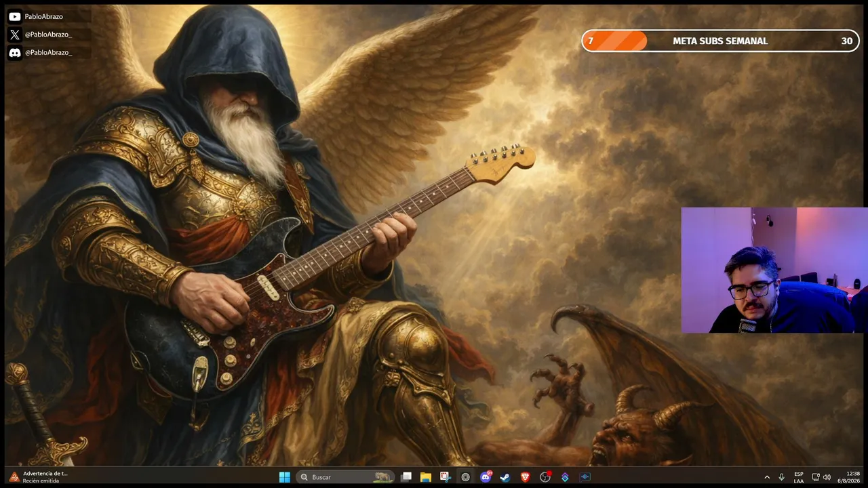Screen dimensions: 868x488
Task: Open Discord from the taskbar
Action: 486,477
